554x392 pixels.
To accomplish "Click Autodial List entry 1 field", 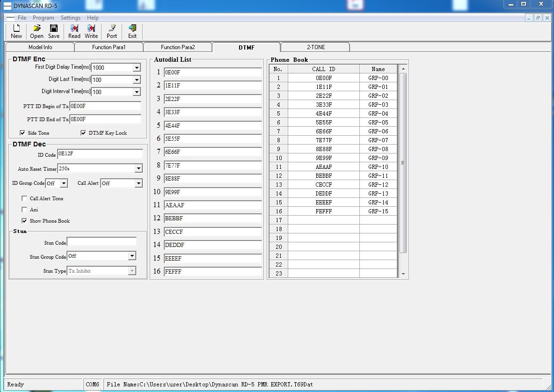I will coord(213,73).
